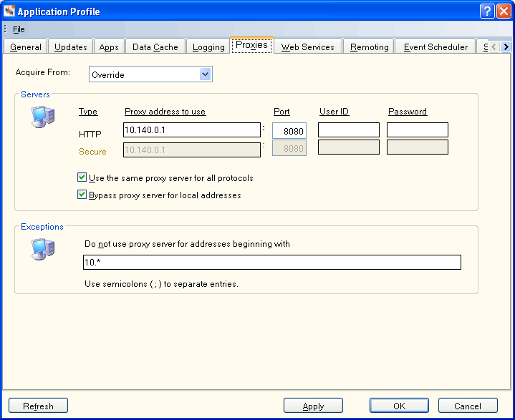Image resolution: width=515 pixels, height=420 pixels.
Task: Click the Use semicolons to separate entries text
Action: pyautogui.click(x=162, y=284)
